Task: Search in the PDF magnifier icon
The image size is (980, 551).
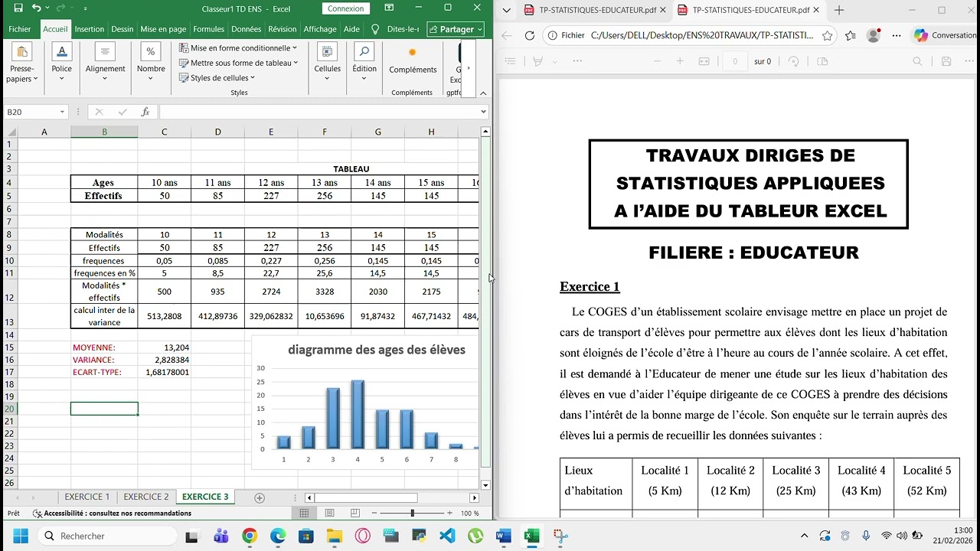Action: (917, 61)
